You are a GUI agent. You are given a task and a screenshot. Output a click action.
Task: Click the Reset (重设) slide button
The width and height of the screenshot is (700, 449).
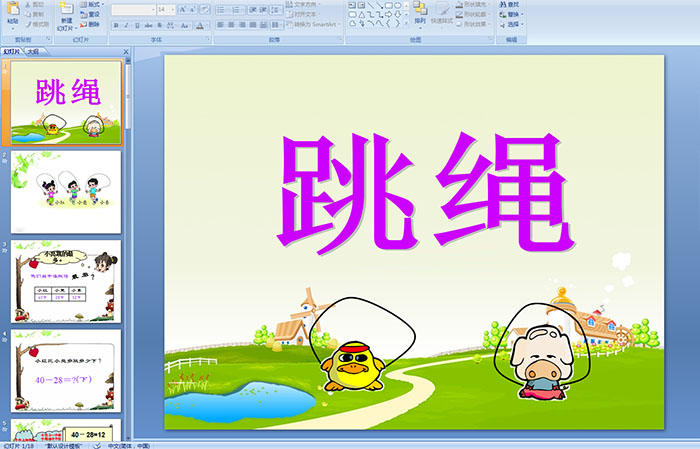point(90,14)
